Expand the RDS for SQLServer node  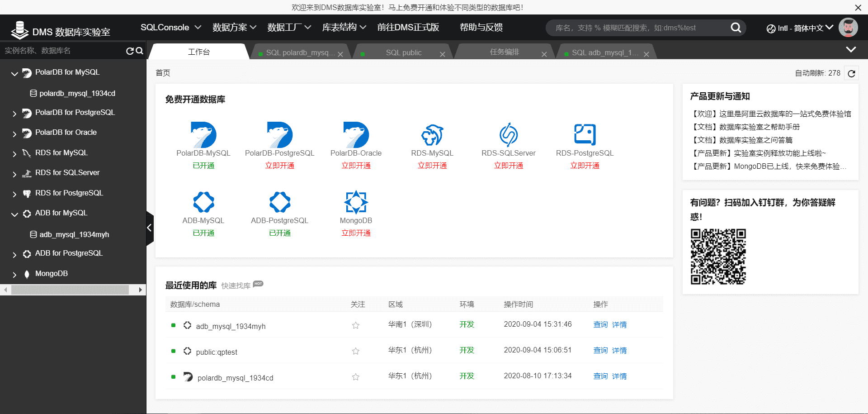[14, 174]
